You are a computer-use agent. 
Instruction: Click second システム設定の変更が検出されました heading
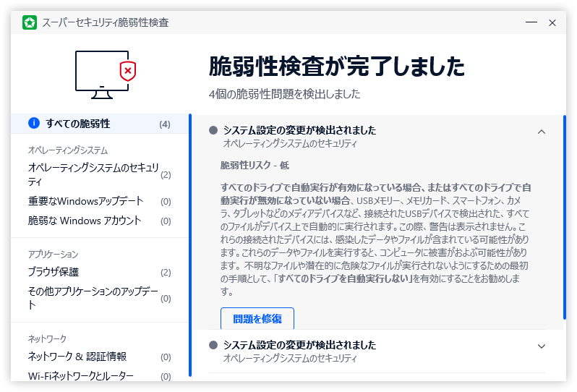tap(299, 345)
